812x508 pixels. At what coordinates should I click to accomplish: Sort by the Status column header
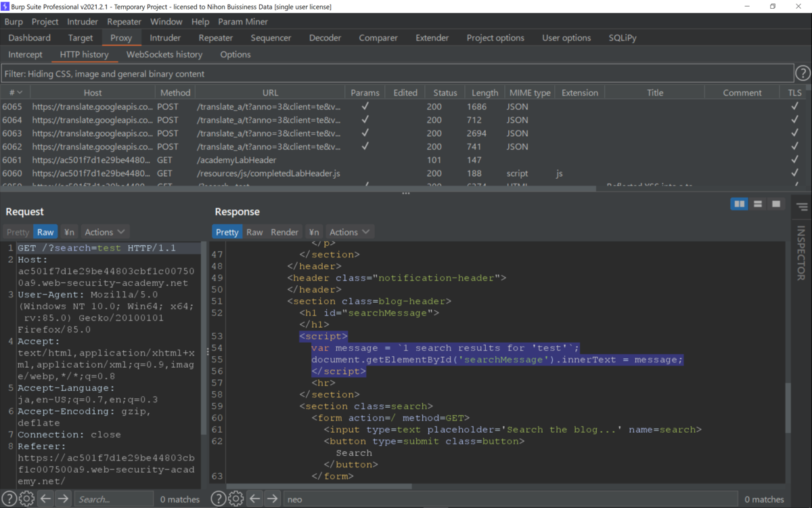coord(445,93)
